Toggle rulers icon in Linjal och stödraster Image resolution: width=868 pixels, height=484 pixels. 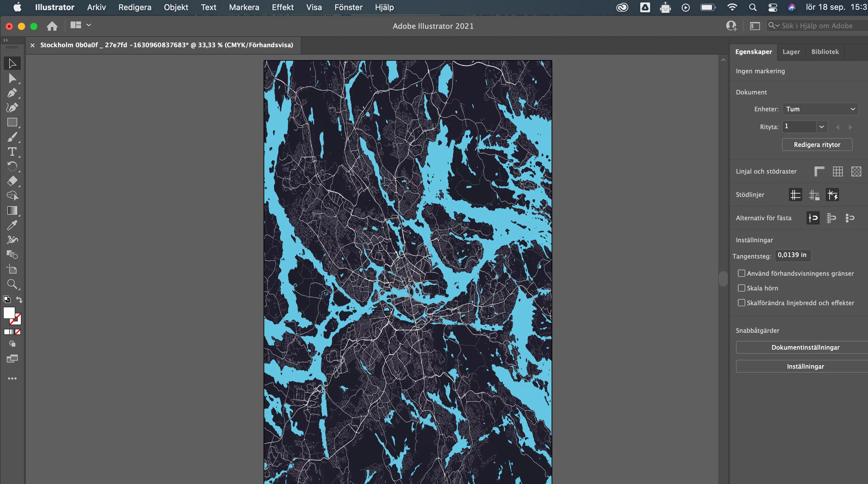pyautogui.click(x=819, y=171)
